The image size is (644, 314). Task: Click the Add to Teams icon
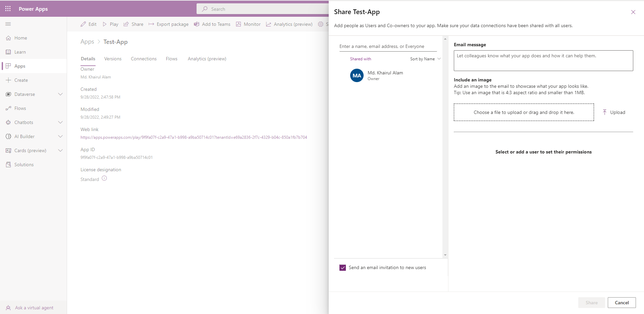tap(197, 24)
